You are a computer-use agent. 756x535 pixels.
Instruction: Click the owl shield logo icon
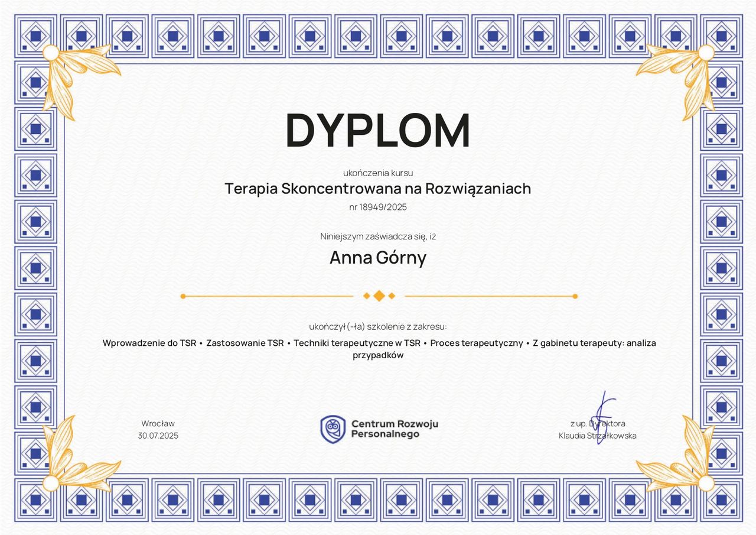click(x=333, y=429)
